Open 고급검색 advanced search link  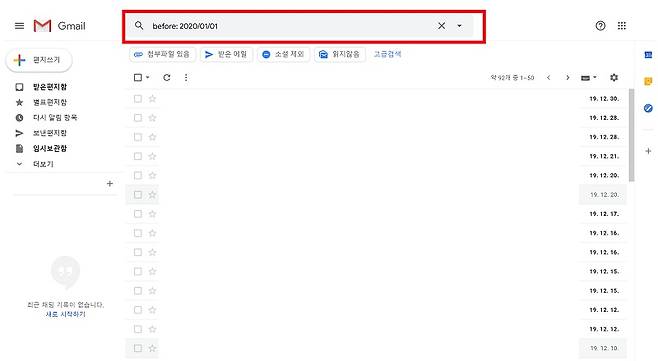[x=388, y=54]
